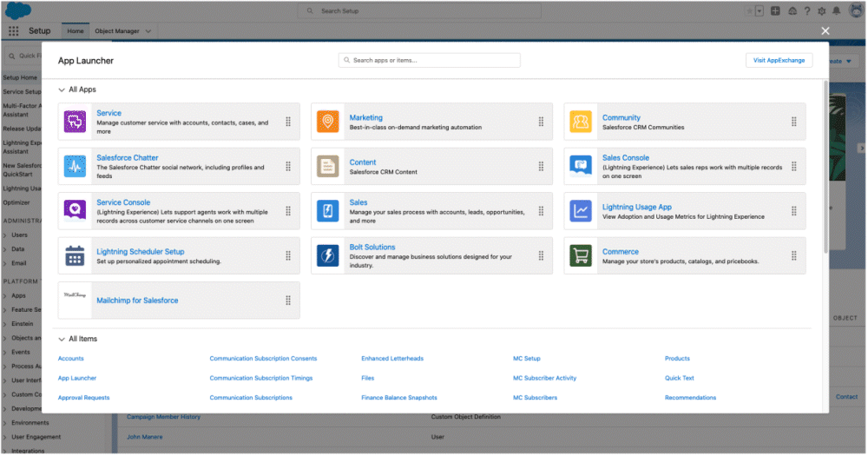Viewport: 868px width, 456px height.
Task: Open the notifications bell icon
Action: (837, 11)
